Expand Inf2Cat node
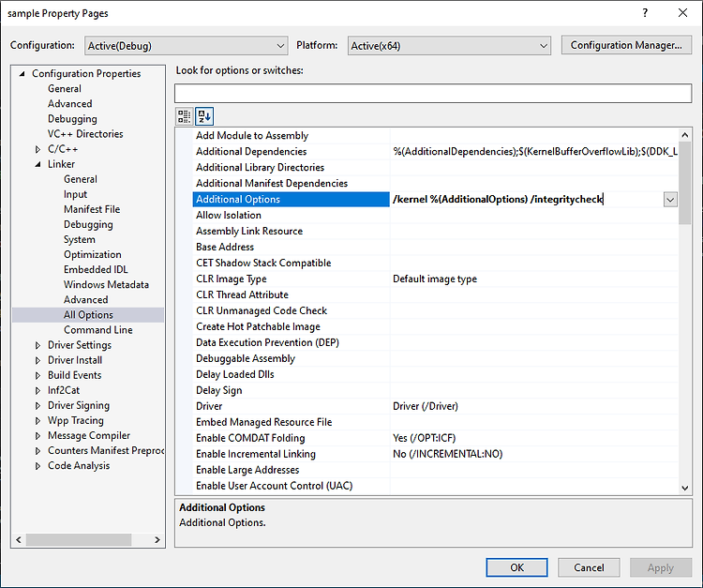Viewport: 703px width, 588px height. click(x=37, y=391)
